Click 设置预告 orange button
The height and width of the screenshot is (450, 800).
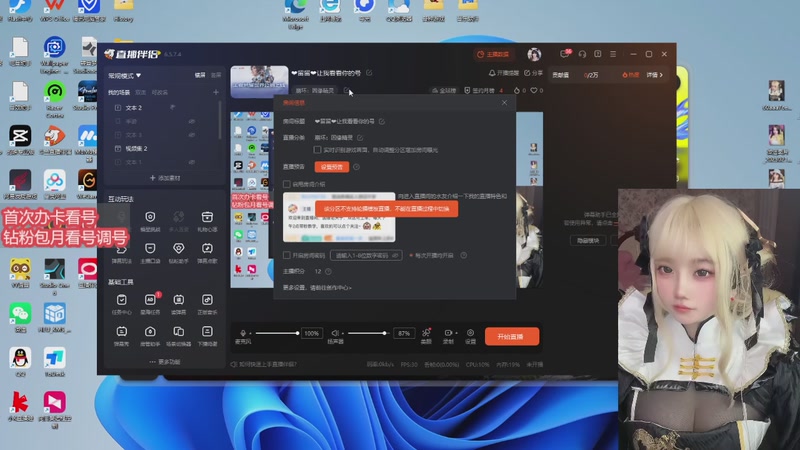coord(332,167)
